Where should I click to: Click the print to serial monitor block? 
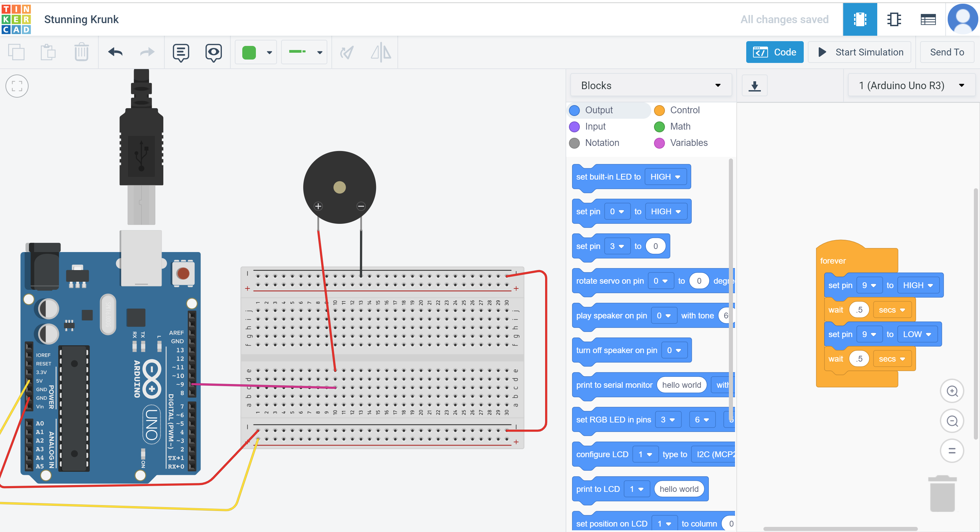(614, 385)
